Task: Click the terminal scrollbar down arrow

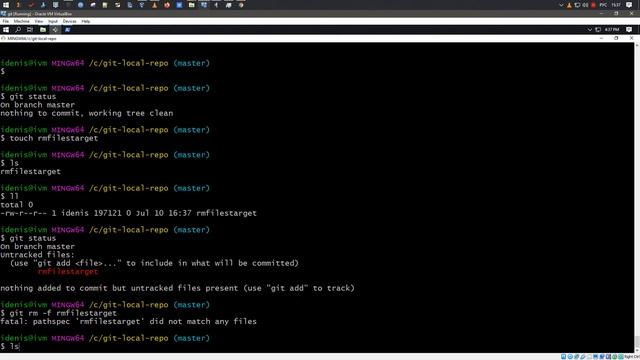Action: click(637, 350)
